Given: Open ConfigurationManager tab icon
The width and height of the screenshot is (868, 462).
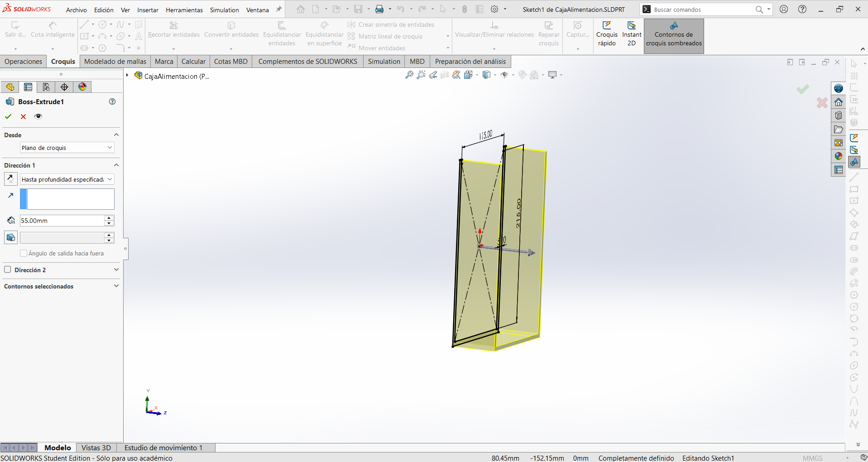Looking at the screenshot, I should click(46, 87).
